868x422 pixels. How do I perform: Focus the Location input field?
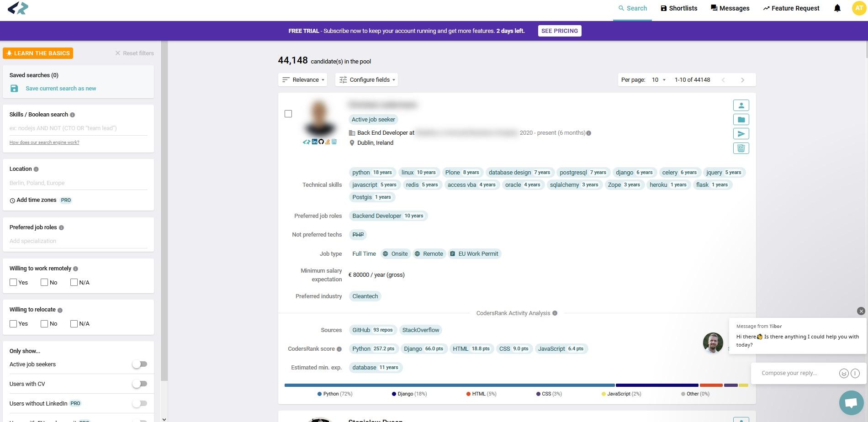(79, 183)
